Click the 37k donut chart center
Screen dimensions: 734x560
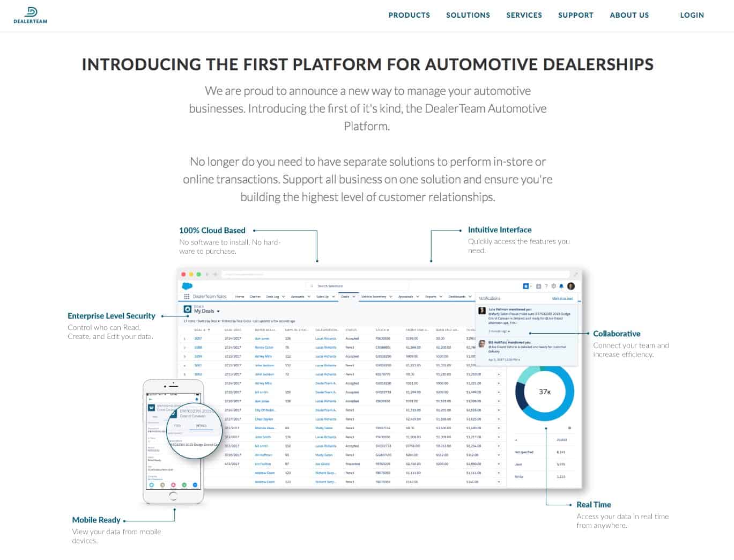point(545,392)
